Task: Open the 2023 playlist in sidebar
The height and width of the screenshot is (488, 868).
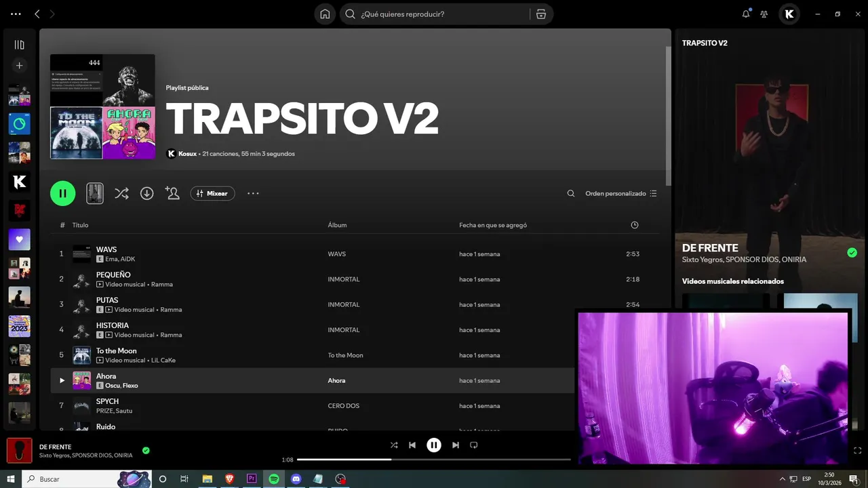Action: (19, 326)
